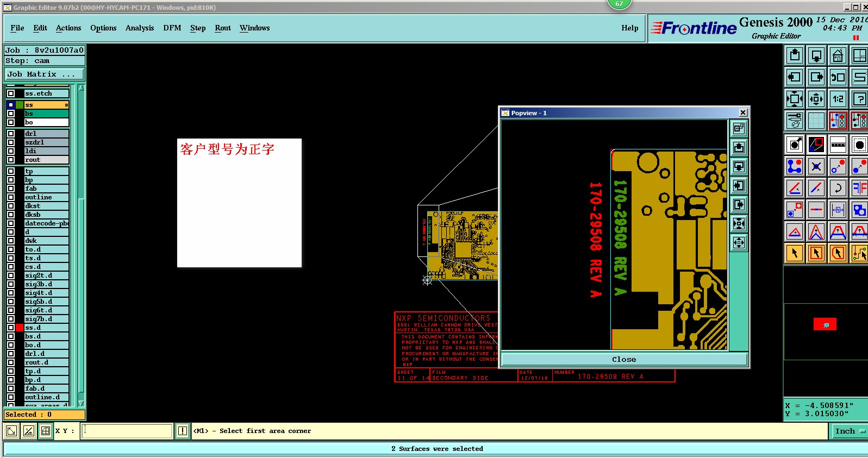Click the Options menu

[103, 28]
